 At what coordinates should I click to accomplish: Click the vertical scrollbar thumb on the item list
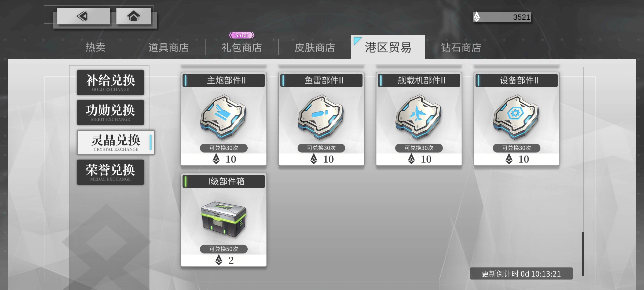[x=583, y=254]
